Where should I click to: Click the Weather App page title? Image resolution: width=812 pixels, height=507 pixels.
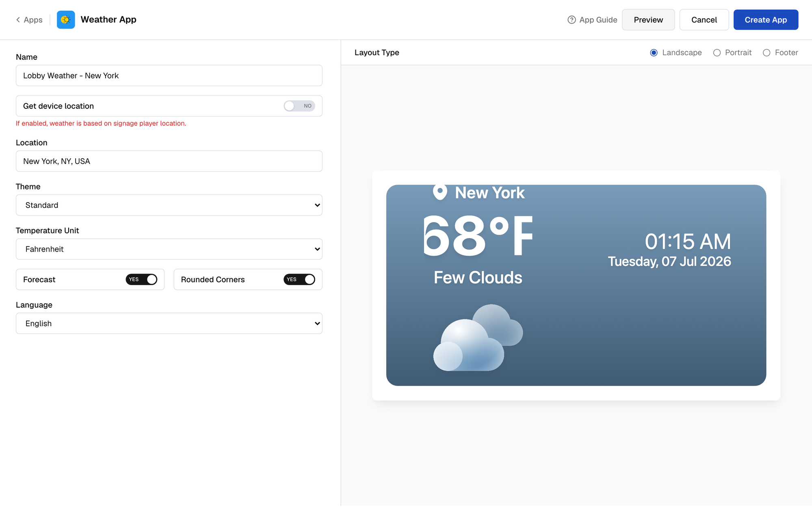(108, 19)
